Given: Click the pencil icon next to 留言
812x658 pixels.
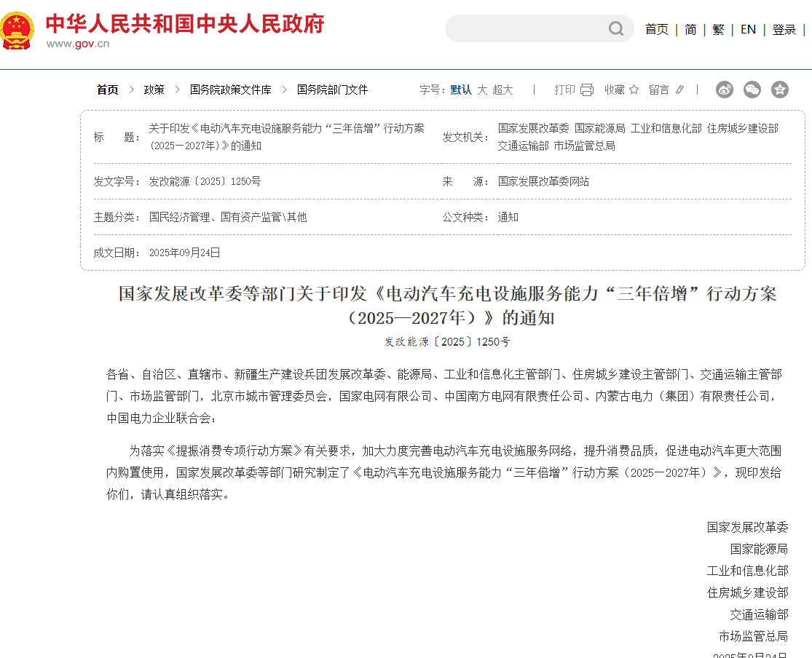Looking at the screenshot, I should 680,90.
